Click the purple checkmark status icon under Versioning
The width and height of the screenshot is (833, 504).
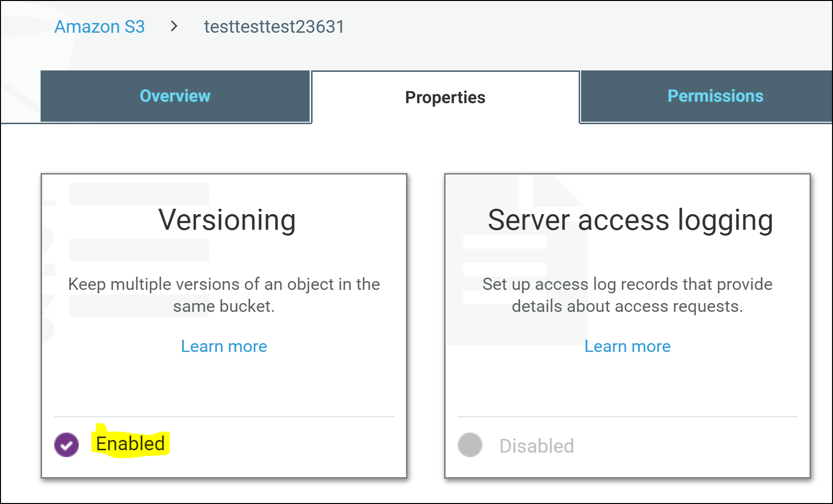[x=67, y=445]
